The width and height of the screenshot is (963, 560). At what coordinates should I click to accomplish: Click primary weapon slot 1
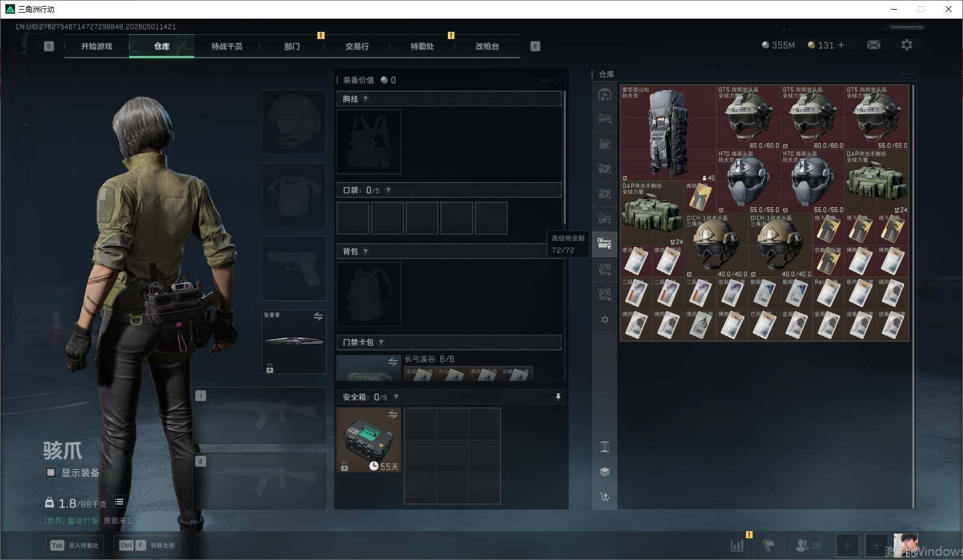(x=260, y=416)
